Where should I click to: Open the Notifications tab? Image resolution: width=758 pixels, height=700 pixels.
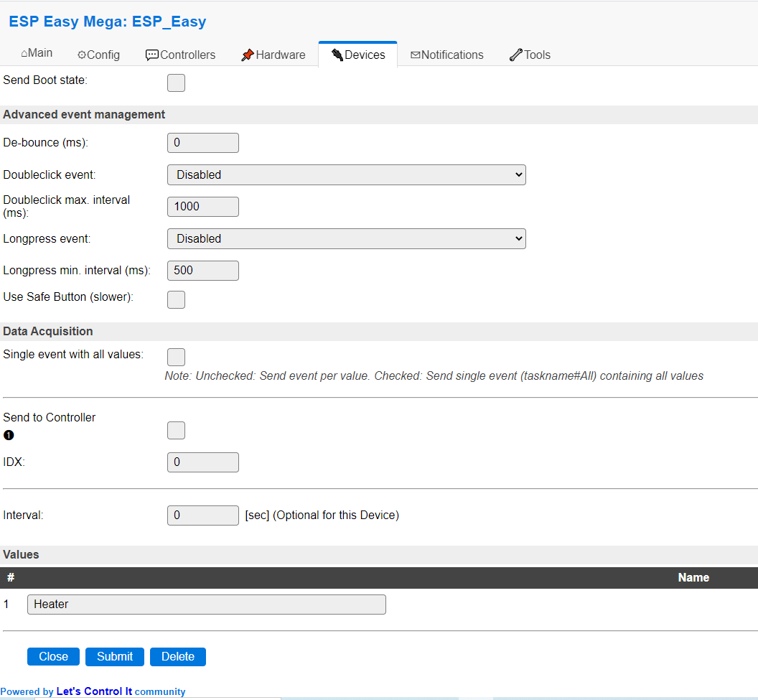pyautogui.click(x=446, y=55)
